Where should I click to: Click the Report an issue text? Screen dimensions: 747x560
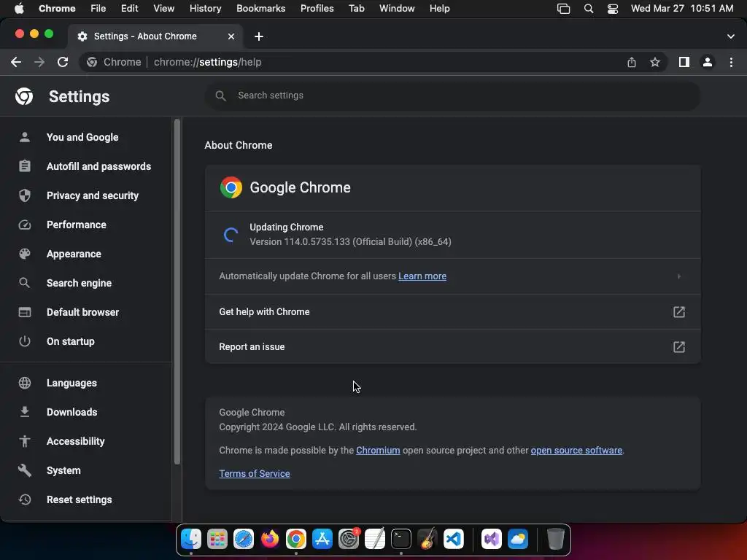tap(252, 346)
